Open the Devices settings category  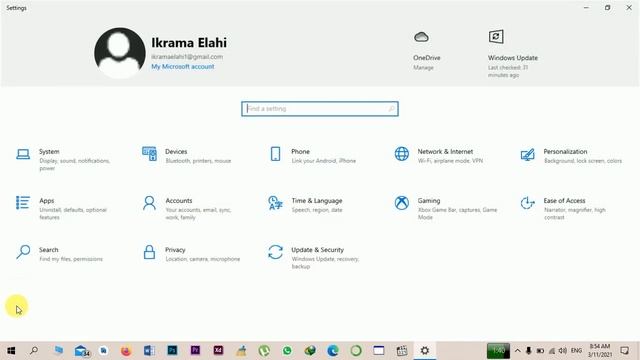pyautogui.click(x=187, y=156)
